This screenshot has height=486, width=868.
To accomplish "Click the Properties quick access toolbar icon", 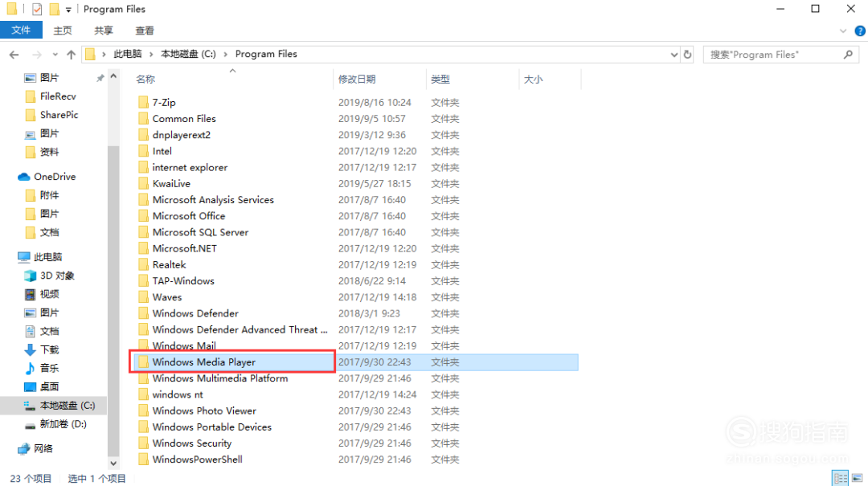I will click(37, 9).
